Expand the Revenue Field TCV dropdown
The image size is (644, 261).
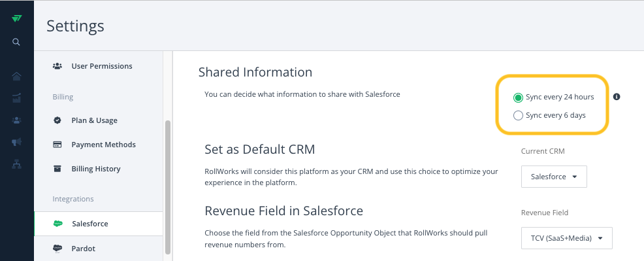[566, 238]
